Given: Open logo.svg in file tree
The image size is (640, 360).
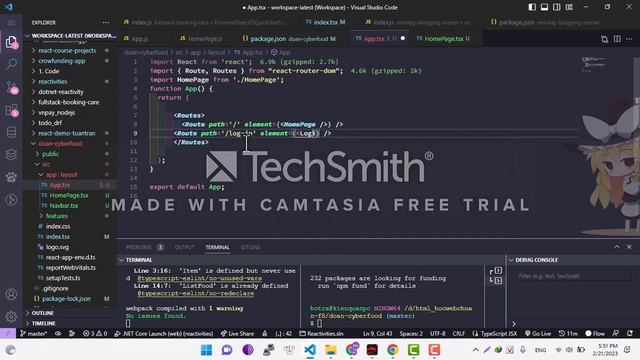Looking at the screenshot, I should (57, 247).
